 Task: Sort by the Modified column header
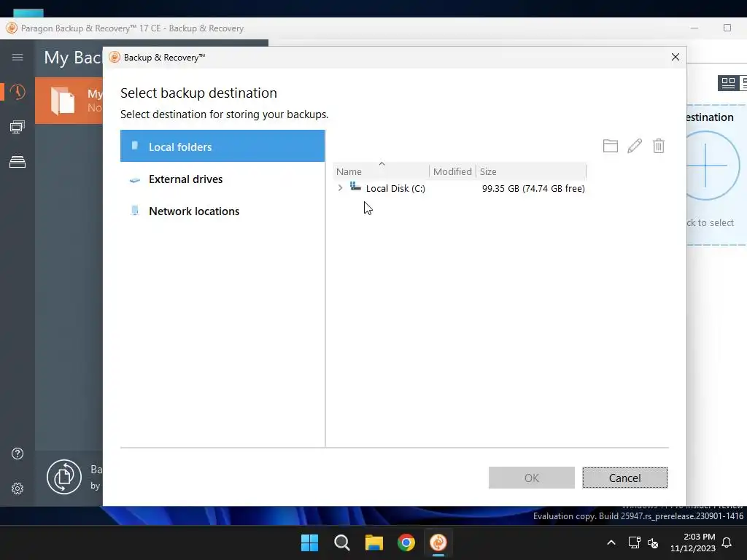click(452, 171)
